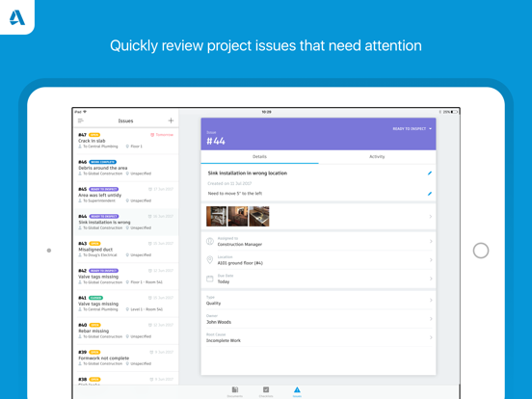Screen dimensions: 532x399
Task: Open the Documents tab icon
Action: click(x=235, y=389)
